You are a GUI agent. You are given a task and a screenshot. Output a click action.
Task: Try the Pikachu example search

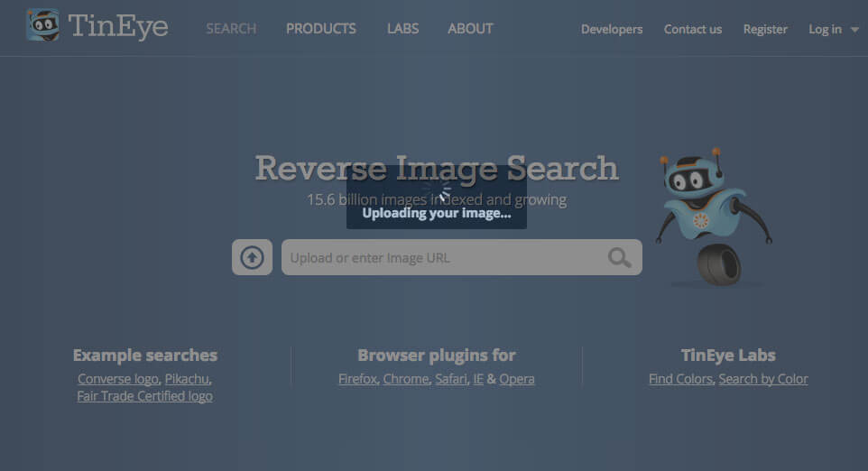tap(187, 379)
